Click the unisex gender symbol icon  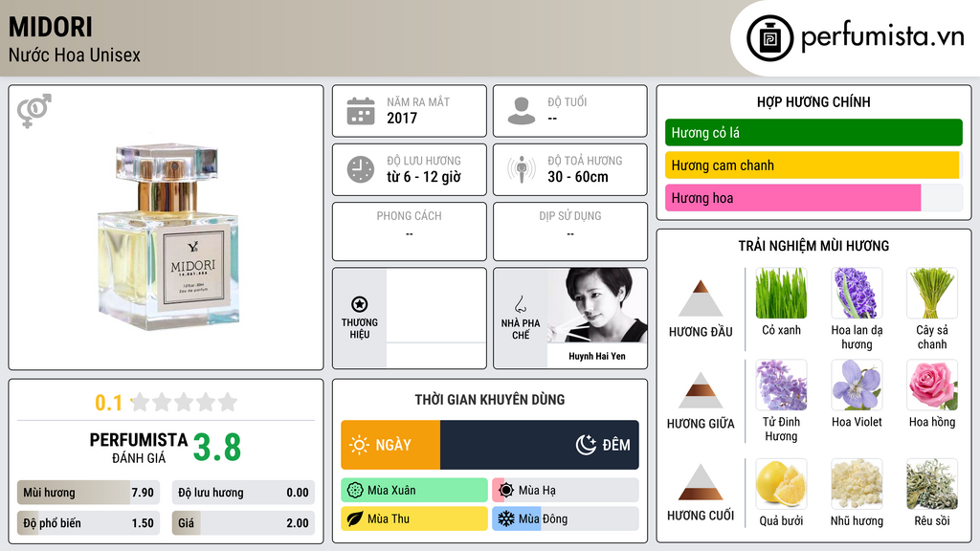(33, 111)
